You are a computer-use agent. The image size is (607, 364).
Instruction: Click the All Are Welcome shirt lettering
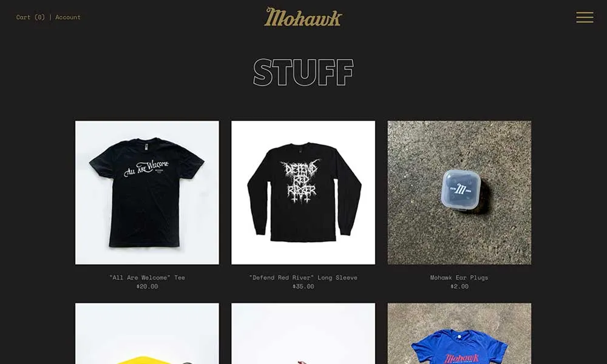coord(146,169)
